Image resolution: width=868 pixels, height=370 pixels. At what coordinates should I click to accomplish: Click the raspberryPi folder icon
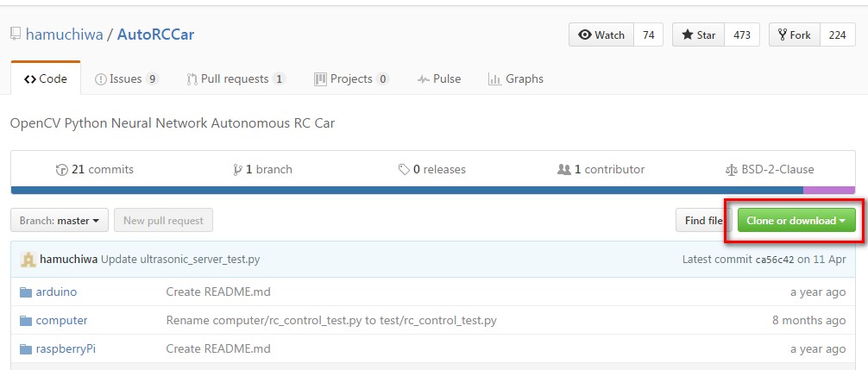26,349
